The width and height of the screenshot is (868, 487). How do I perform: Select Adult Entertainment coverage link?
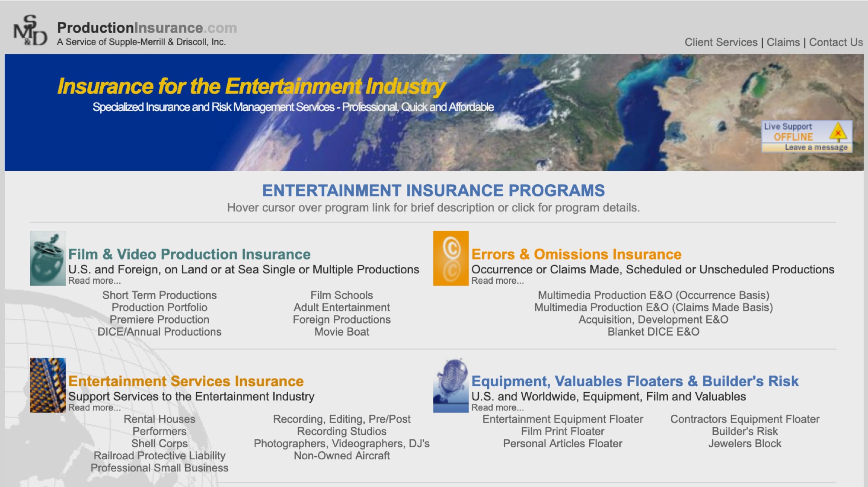pos(341,307)
